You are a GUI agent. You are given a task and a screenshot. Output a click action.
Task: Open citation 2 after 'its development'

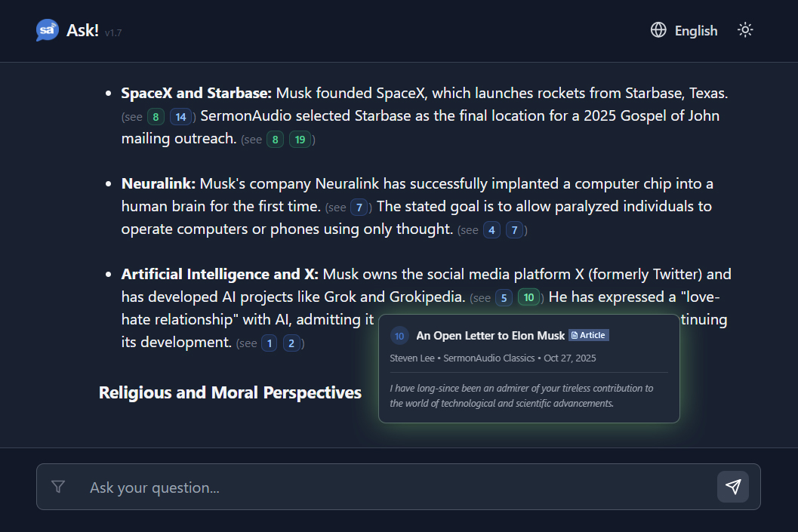tap(291, 343)
